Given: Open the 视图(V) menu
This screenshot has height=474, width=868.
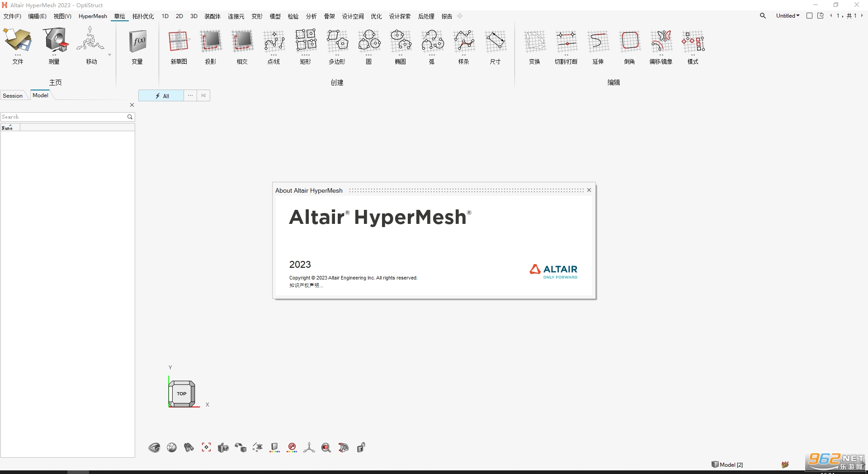Looking at the screenshot, I should point(62,16).
